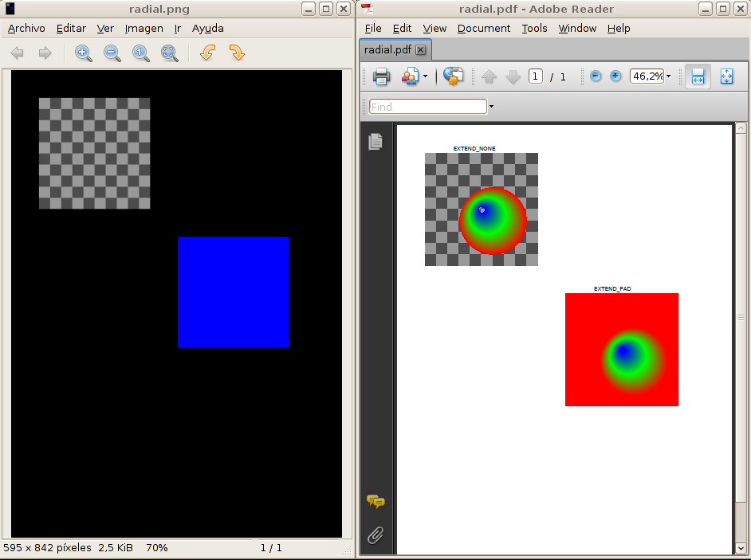The height and width of the screenshot is (560, 751).
Task: Open the Pages panel in Adobe Reader sidebar
Action: (375, 142)
